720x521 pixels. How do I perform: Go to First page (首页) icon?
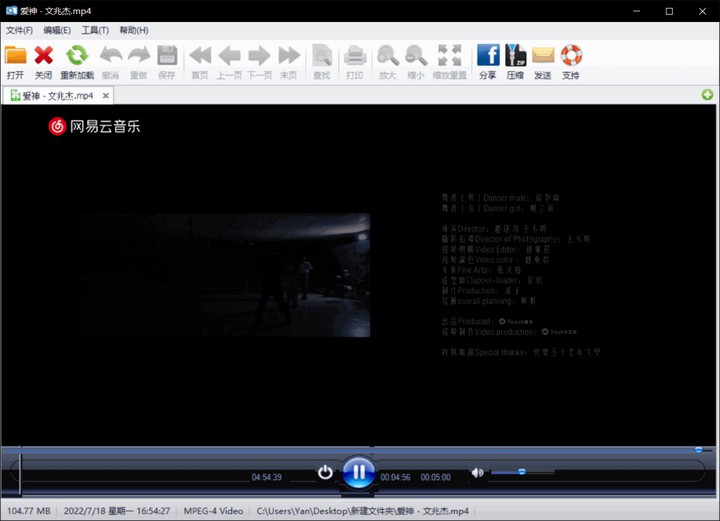200,56
